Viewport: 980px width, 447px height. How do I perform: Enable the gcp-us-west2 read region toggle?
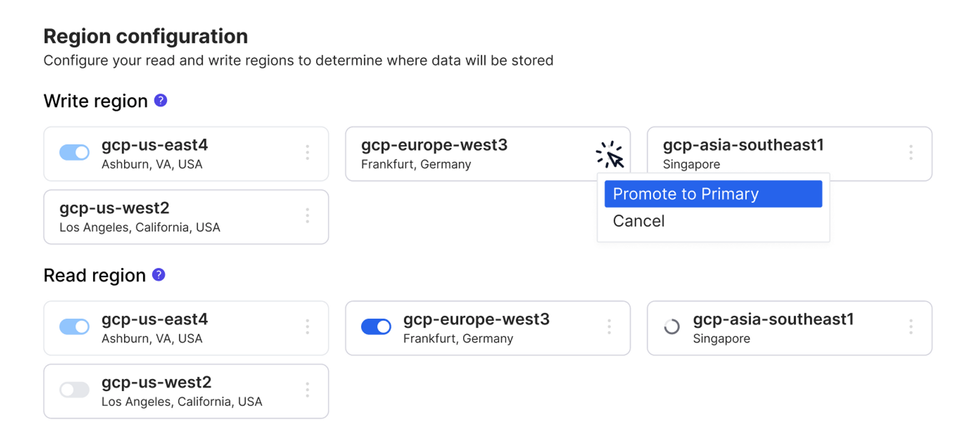tap(74, 390)
